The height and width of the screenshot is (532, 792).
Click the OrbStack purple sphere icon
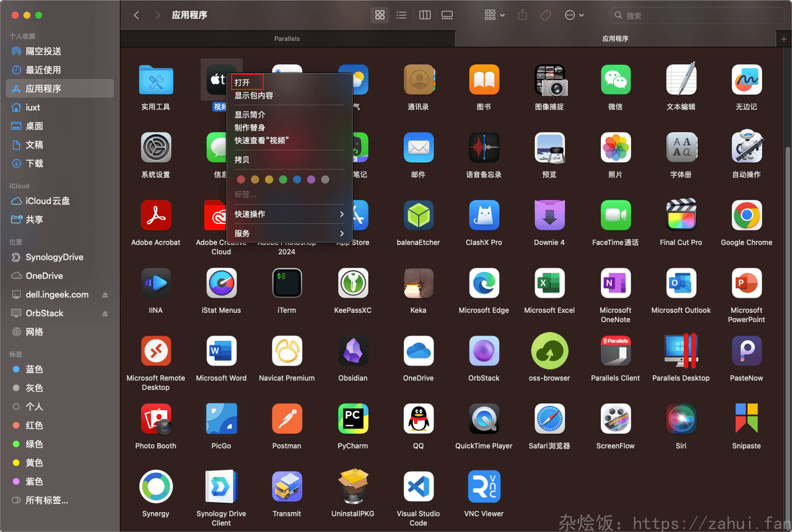tap(484, 351)
